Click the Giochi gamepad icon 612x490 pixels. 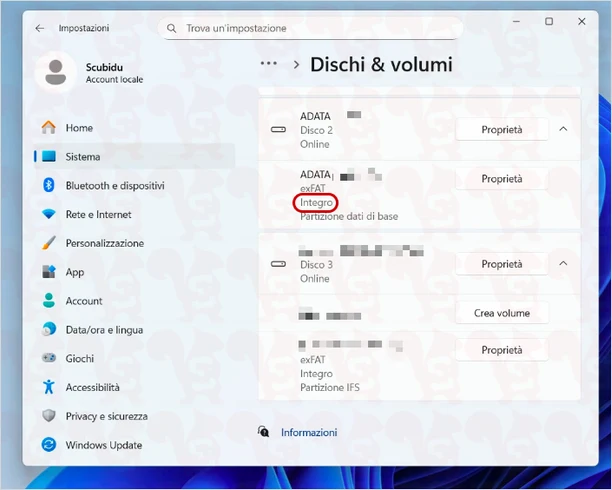click(x=49, y=358)
